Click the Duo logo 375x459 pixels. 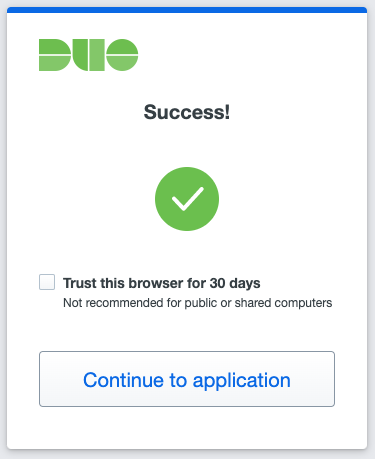click(x=88, y=55)
